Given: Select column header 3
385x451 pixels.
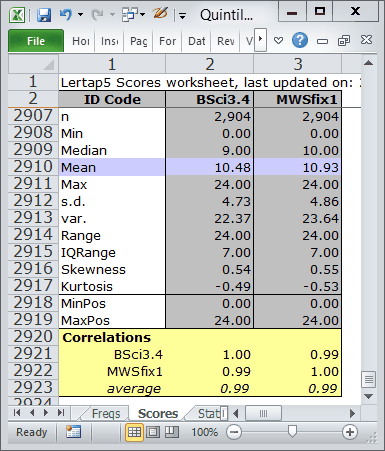Looking at the screenshot, I should (x=298, y=64).
